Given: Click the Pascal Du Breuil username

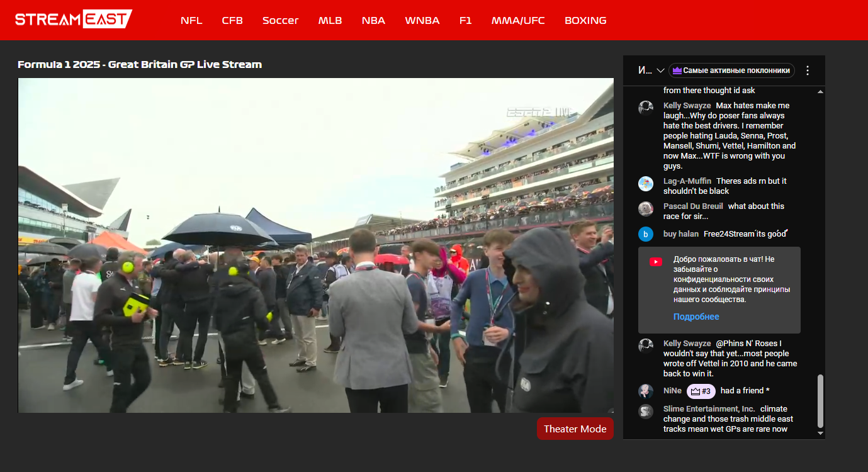Looking at the screenshot, I should click(693, 206).
